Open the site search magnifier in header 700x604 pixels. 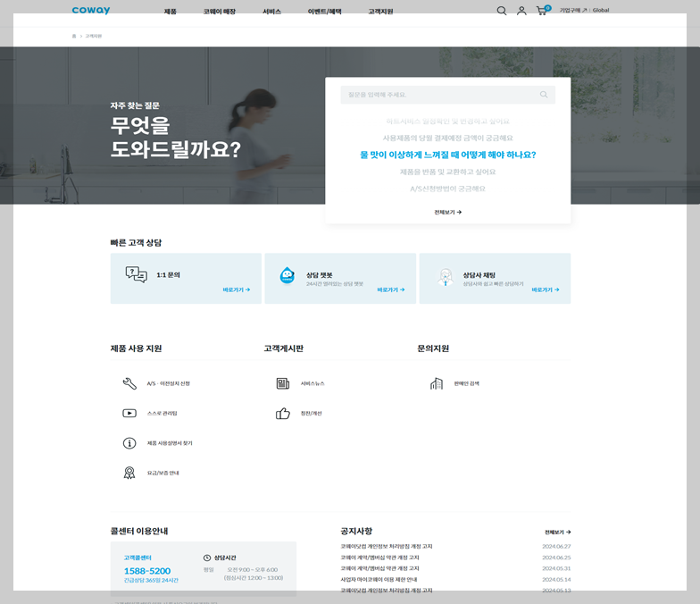point(502,11)
